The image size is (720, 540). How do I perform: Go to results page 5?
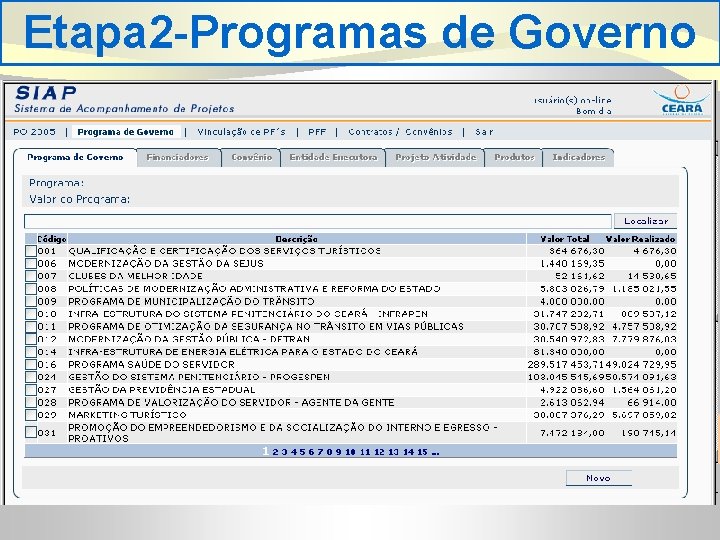(x=302, y=452)
